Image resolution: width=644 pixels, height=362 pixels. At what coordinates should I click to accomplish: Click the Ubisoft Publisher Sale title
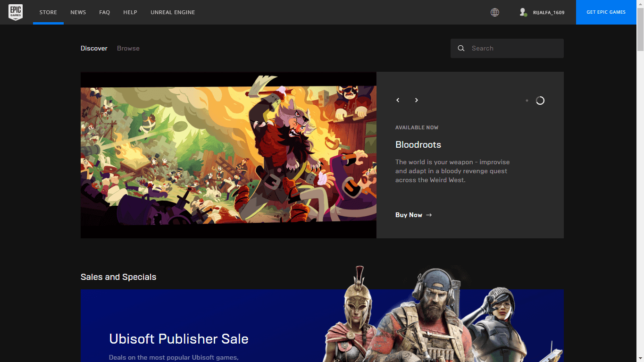coord(179,339)
